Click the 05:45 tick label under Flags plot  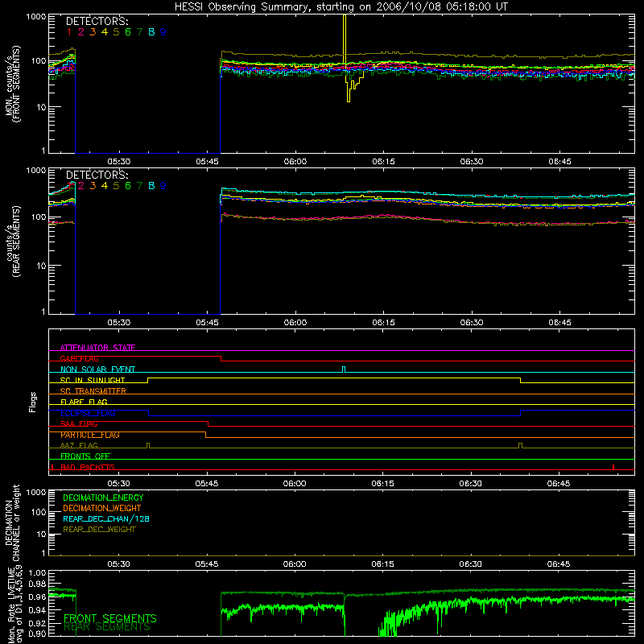pos(207,484)
